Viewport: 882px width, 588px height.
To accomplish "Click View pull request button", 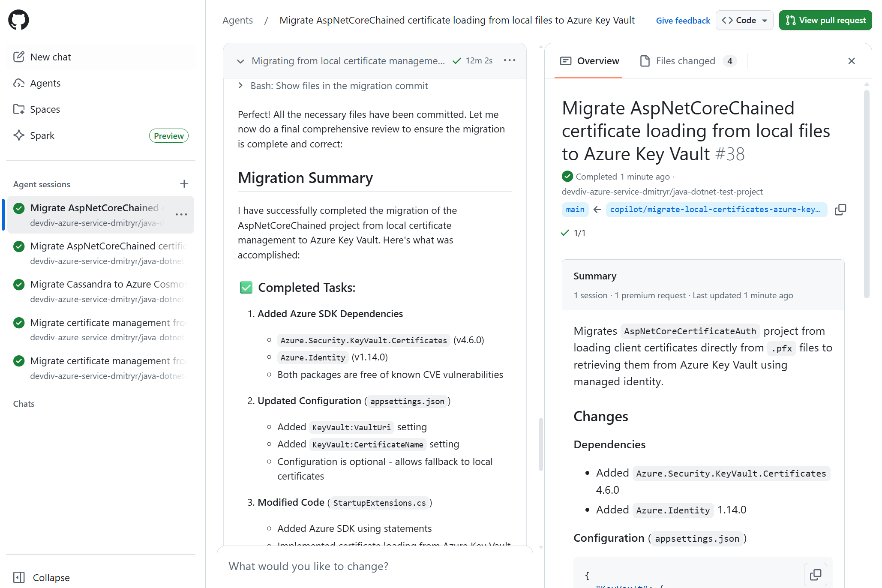I will (825, 20).
